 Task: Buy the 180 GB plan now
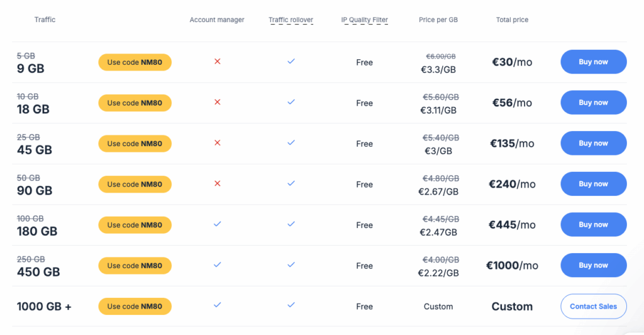tap(593, 224)
